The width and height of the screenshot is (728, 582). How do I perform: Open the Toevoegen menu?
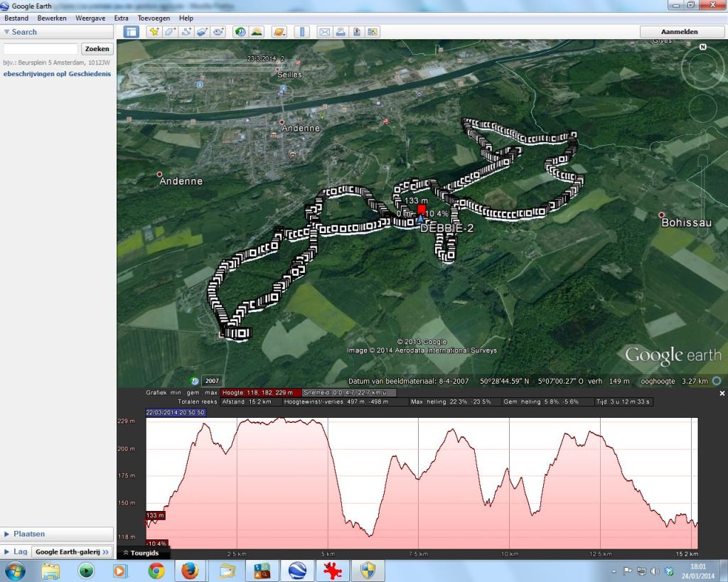[x=154, y=18]
